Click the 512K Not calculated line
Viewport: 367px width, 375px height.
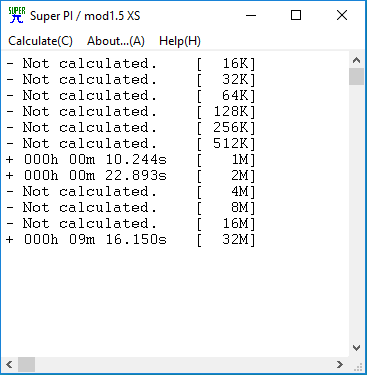pos(131,144)
